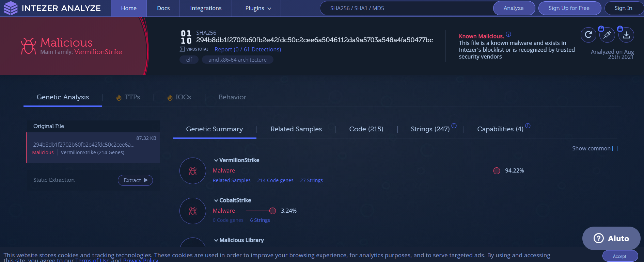The height and width of the screenshot is (262, 644).
Task: Click the CobaltStrike malware bug icon
Action: pyautogui.click(x=193, y=211)
